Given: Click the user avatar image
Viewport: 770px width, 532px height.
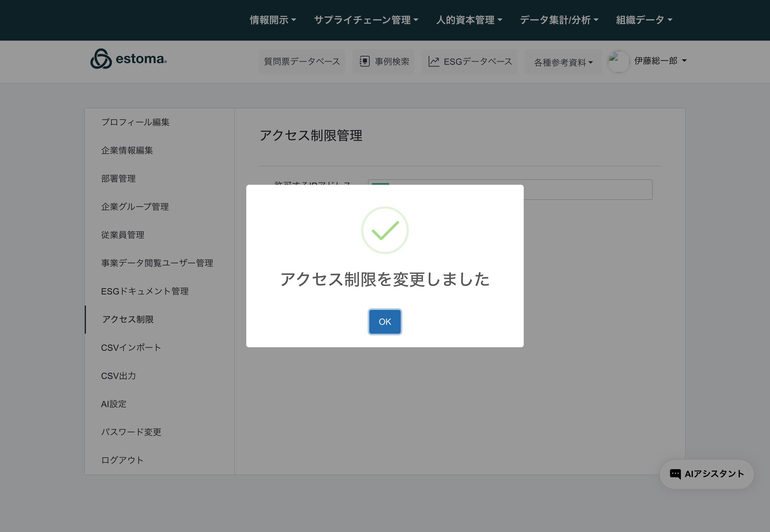Looking at the screenshot, I should click(618, 61).
